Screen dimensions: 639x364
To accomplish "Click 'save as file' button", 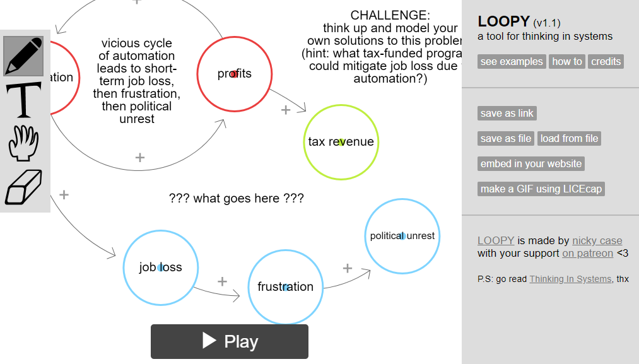I will [x=506, y=139].
